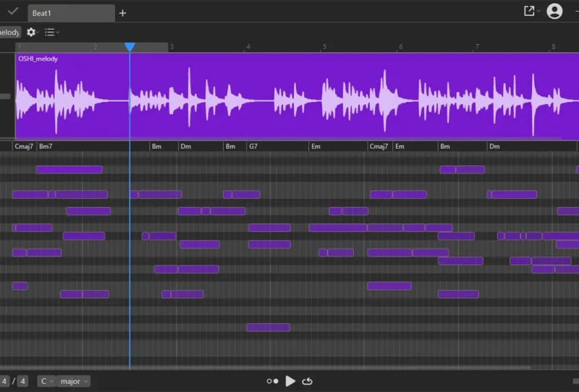579x392 pixels.
Task: Click the time signature numerator 4
Action: tap(4, 381)
